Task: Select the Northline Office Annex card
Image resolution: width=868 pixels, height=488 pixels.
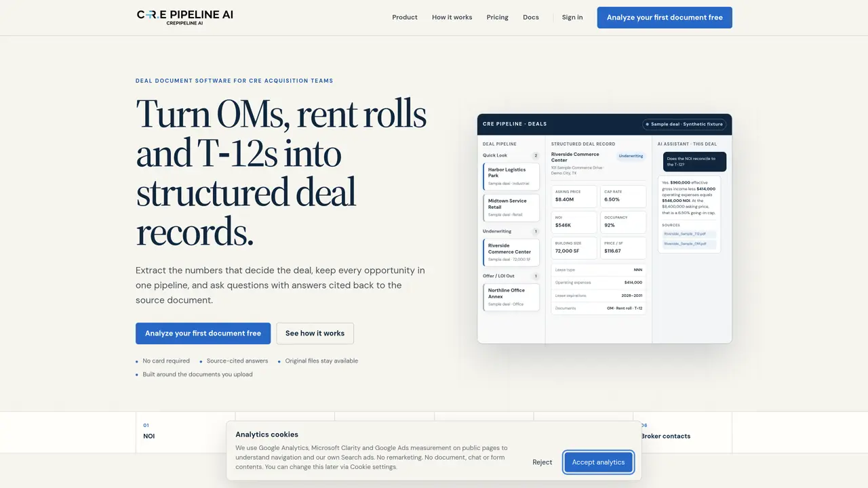Action: pos(511,297)
